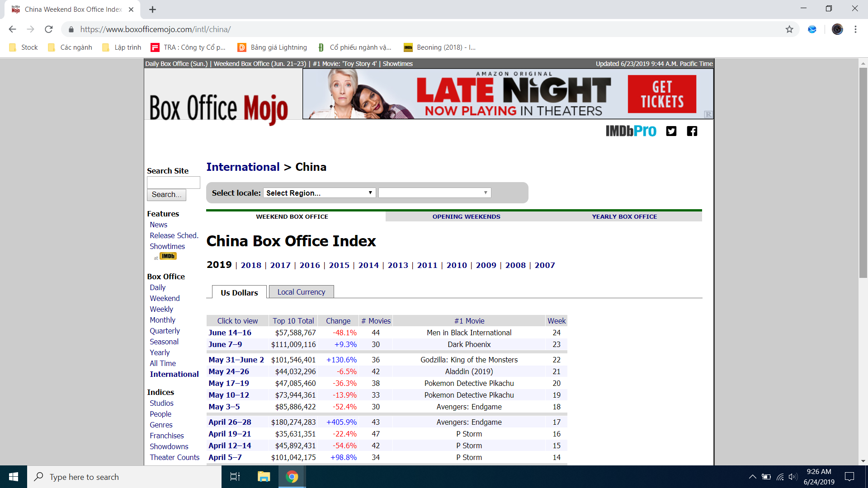This screenshot has width=868, height=488.
Task: Open the Theater Counts sidebar link
Action: (175, 457)
